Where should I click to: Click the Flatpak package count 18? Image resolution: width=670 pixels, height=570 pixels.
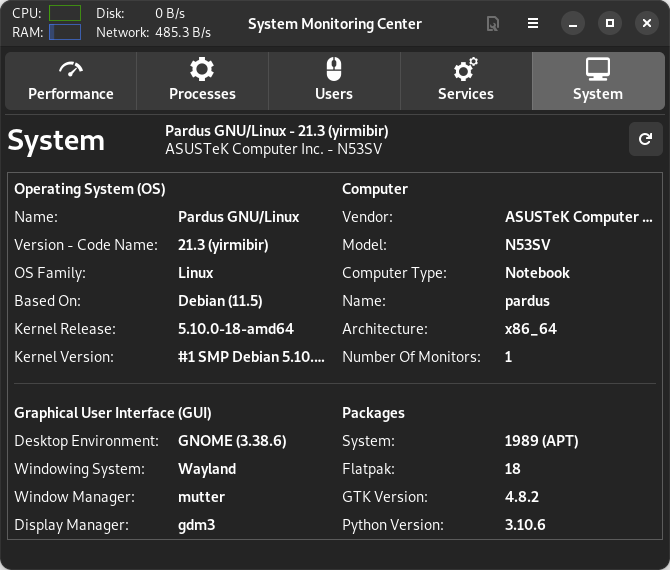512,469
